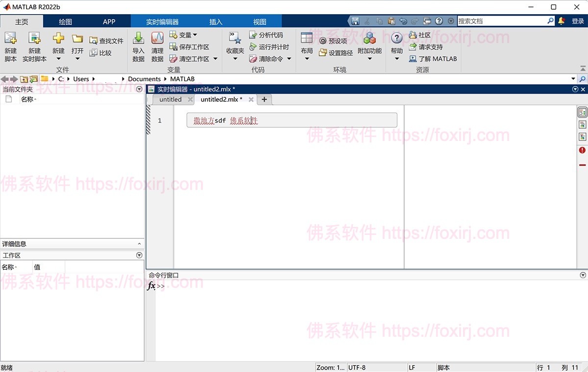Viewport: 588px width, 372px height.
Task: Click the Analyze Code (分析代码) icon
Action: [x=253, y=35]
